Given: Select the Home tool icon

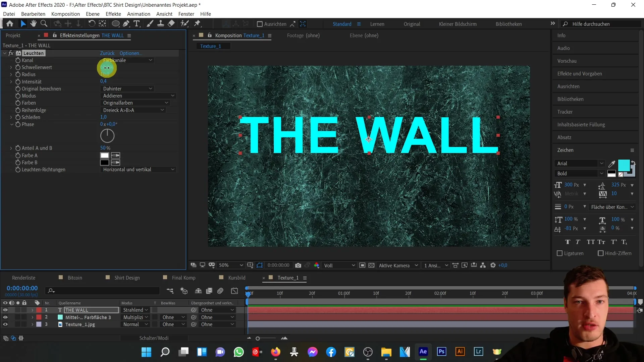Looking at the screenshot, I should [10, 23].
